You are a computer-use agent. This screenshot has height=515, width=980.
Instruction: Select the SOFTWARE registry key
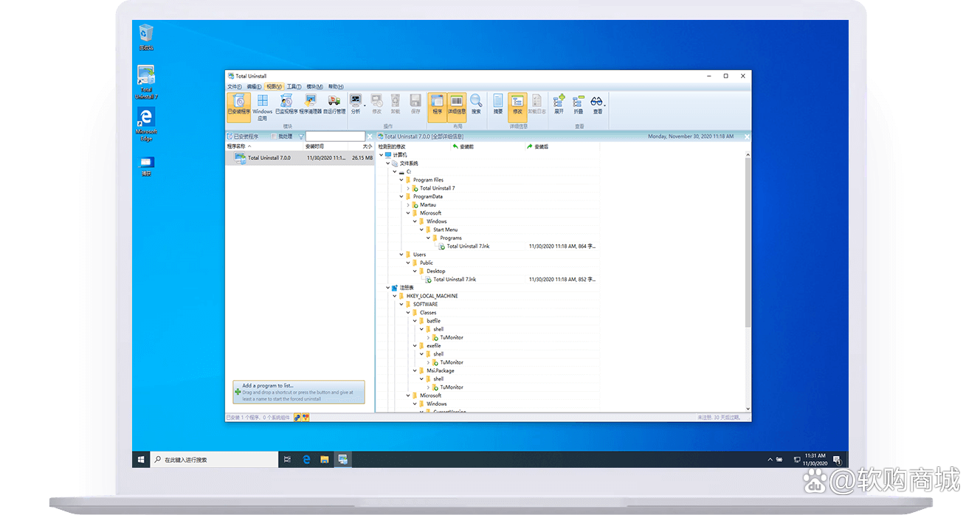click(x=425, y=304)
